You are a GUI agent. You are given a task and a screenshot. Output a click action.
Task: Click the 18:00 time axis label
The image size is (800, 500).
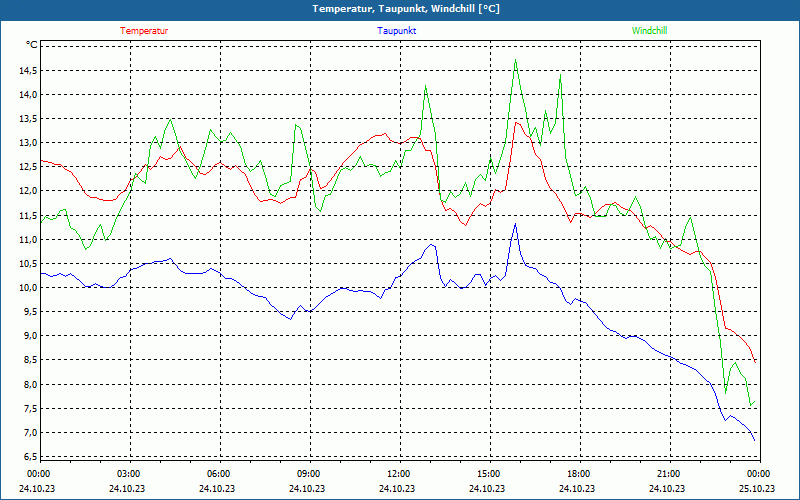(580, 474)
